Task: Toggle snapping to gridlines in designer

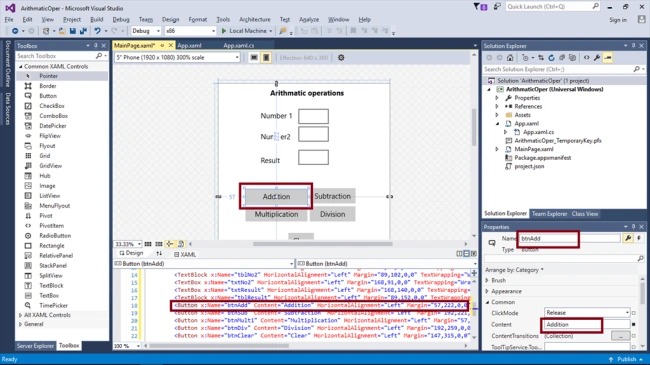Action: [159, 244]
